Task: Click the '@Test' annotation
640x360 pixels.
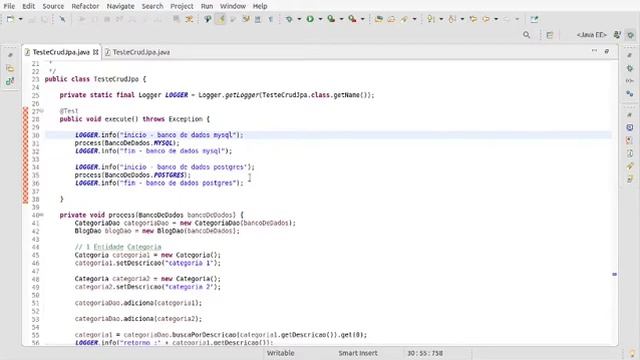Action: [x=69, y=111]
